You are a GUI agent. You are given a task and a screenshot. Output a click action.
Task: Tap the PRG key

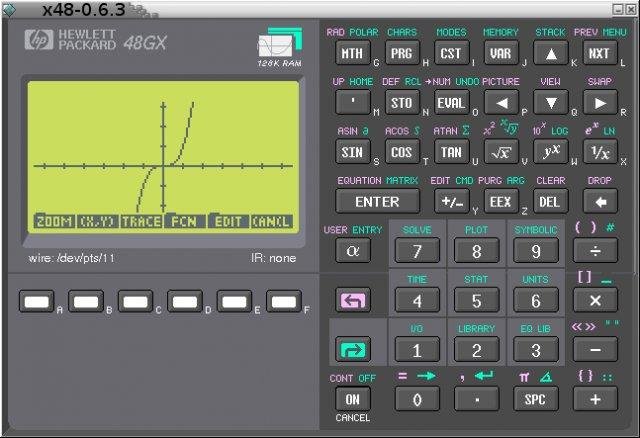[402, 53]
